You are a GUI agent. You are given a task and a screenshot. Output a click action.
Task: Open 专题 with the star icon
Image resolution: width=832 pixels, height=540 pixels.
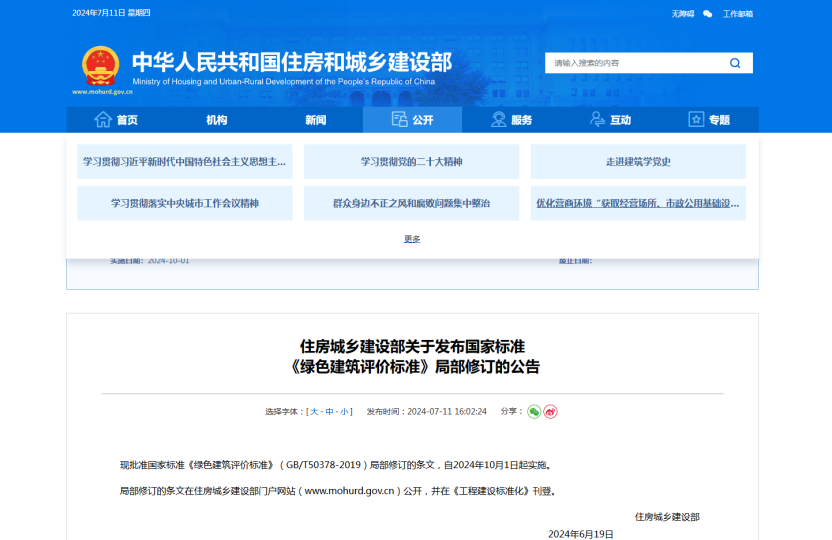(709, 120)
